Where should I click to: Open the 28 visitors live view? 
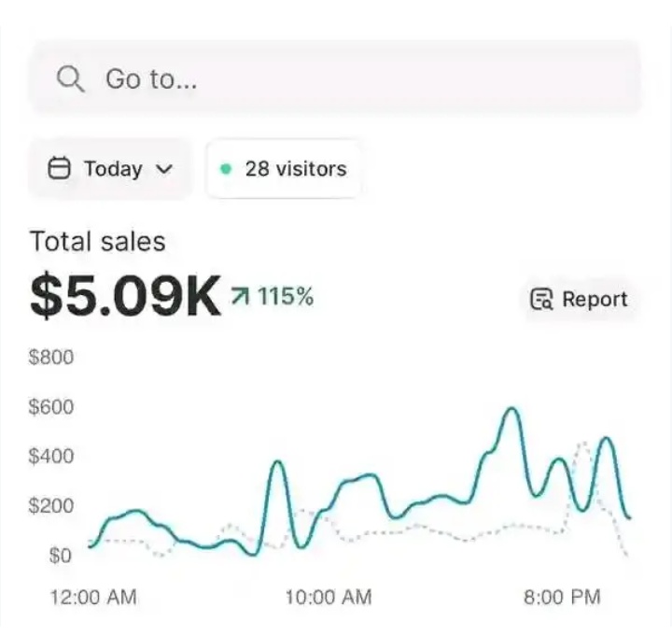coord(284,169)
